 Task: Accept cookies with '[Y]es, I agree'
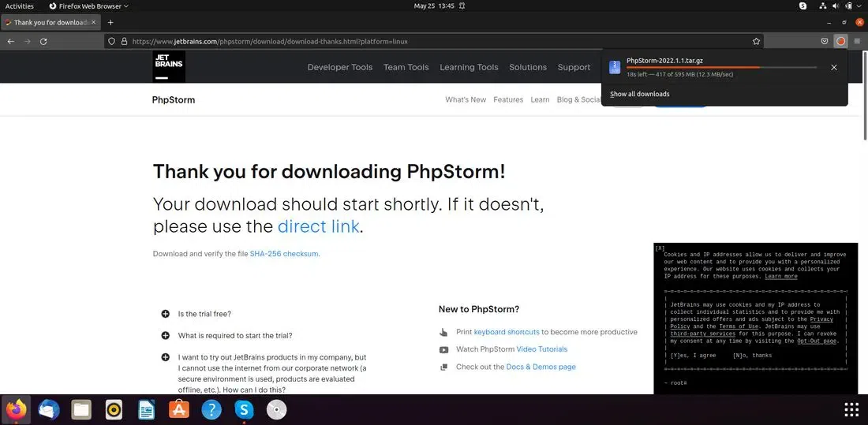coord(693,356)
